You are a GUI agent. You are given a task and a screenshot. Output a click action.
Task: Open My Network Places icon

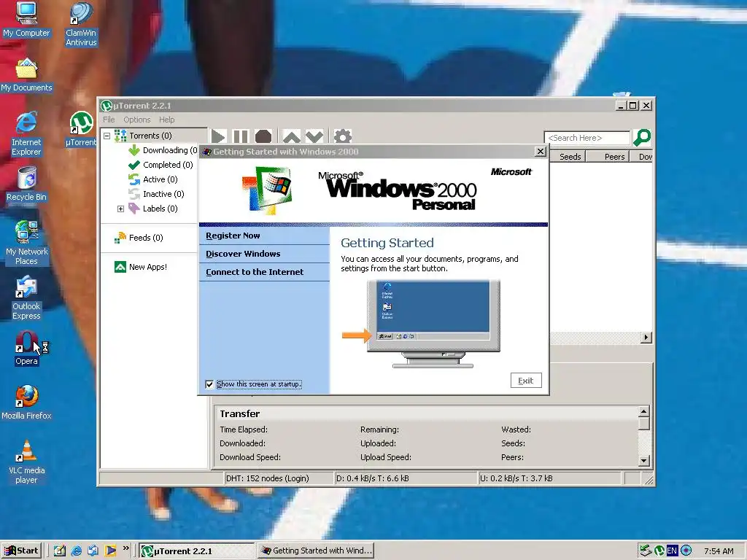[26, 243]
